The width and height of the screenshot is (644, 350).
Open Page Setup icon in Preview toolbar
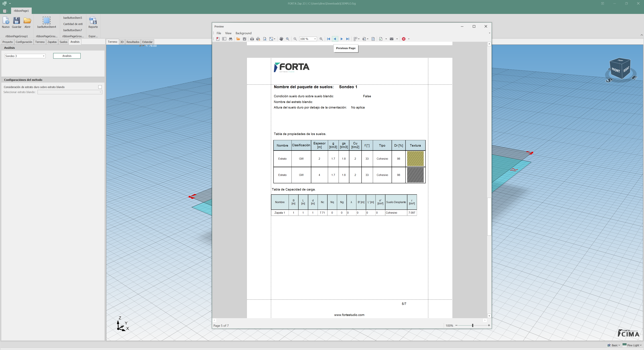click(265, 39)
